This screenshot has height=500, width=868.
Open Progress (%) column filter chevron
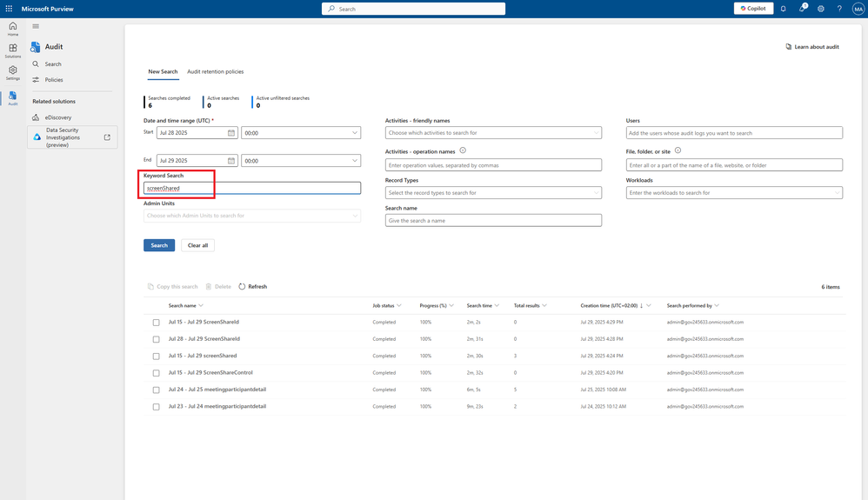[451, 305]
